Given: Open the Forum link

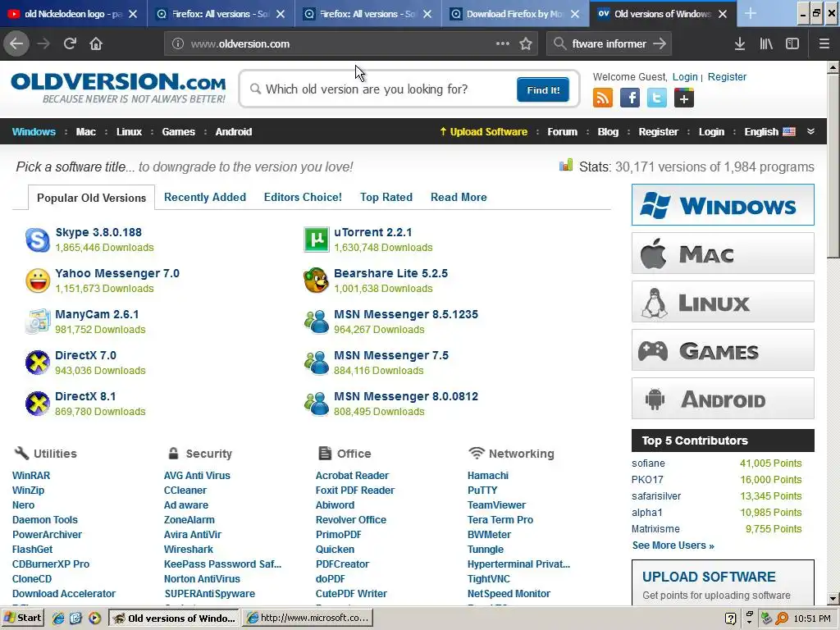Looking at the screenshot, I should point(562,132).
